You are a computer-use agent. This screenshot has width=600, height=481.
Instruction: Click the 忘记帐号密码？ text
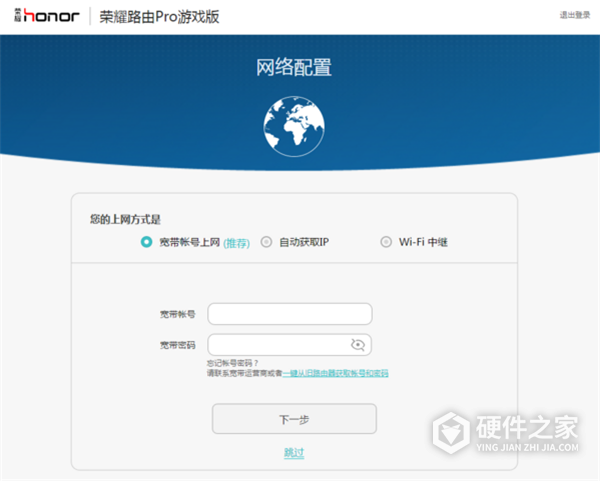[x=233, y=363]
